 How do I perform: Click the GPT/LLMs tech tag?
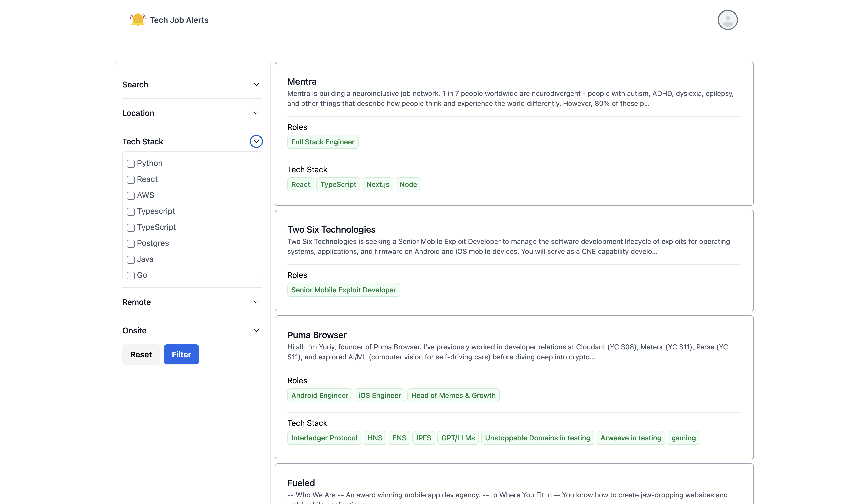pos(458,438)
